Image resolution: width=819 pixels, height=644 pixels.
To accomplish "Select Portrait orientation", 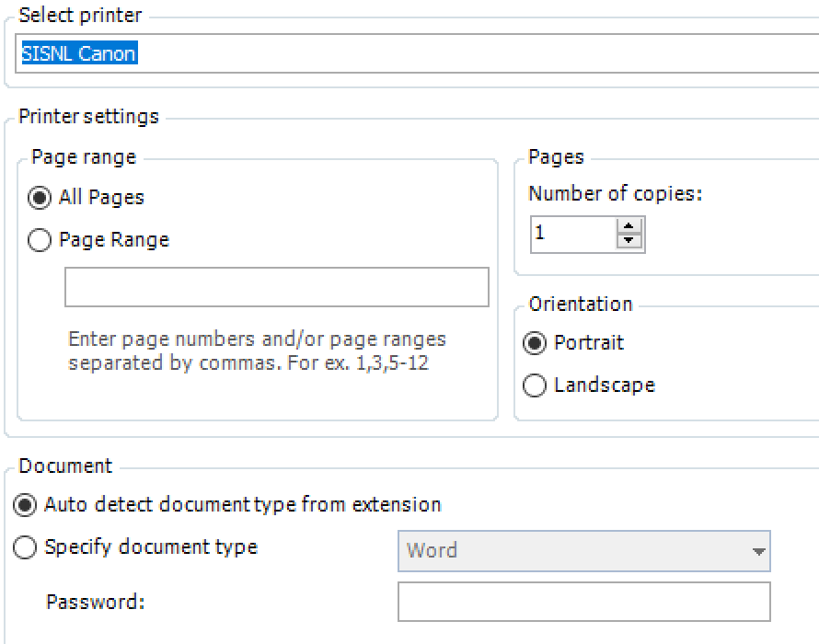I will [534, 343].
